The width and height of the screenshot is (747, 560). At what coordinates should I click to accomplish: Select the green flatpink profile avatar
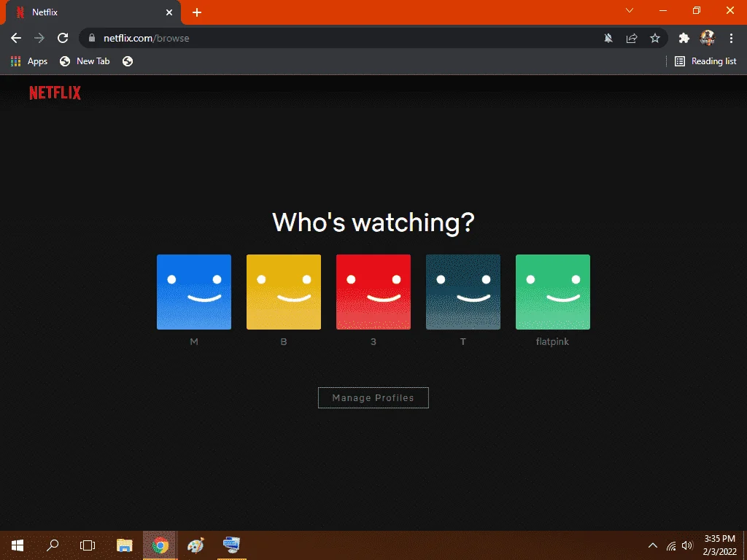point(553,292)
